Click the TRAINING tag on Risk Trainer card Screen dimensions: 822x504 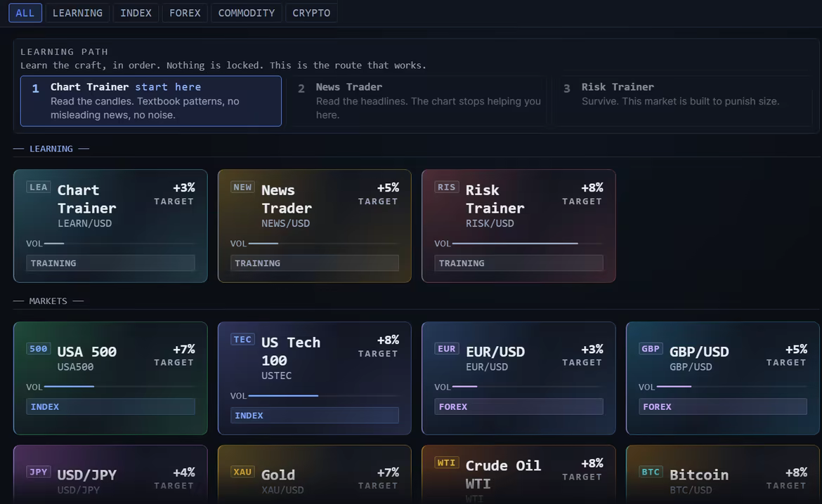519,263
